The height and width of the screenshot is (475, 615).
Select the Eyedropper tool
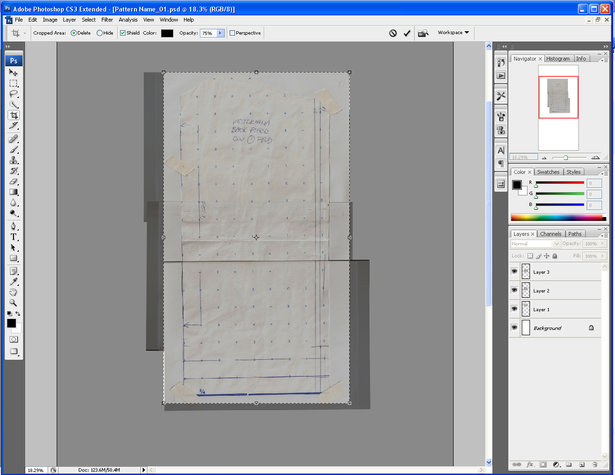(13, 282)
